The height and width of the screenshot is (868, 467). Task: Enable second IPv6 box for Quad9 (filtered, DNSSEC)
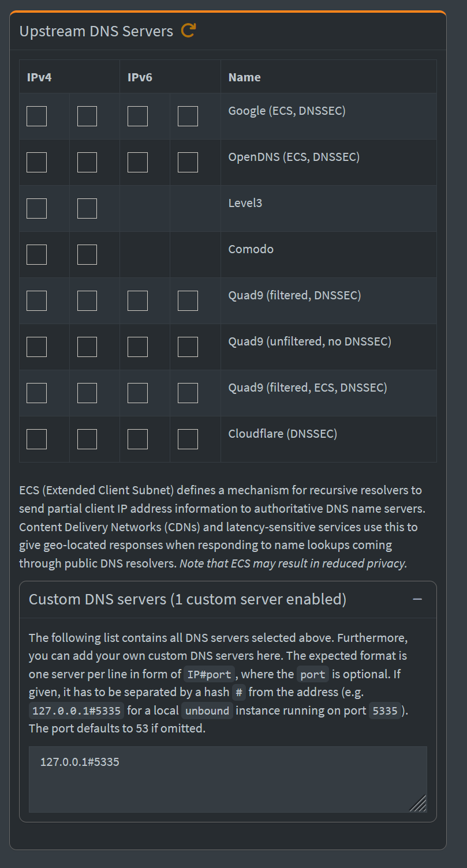click(188, 300)
